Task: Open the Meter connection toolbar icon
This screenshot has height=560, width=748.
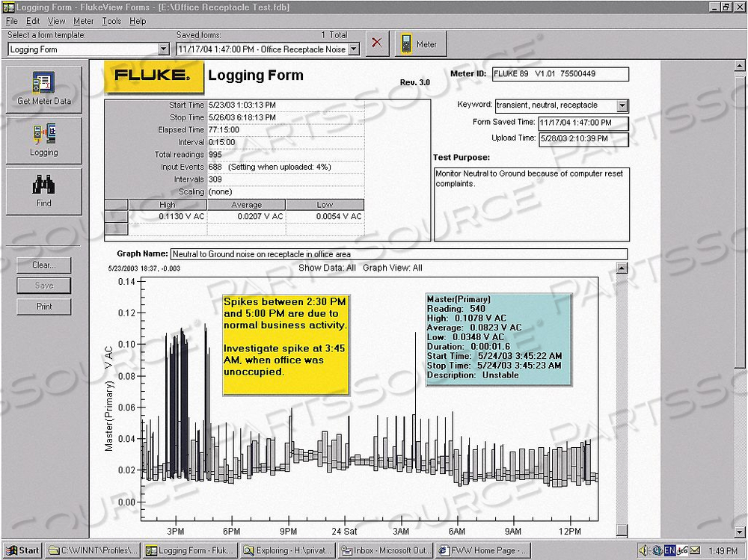Action: point(421,43)
